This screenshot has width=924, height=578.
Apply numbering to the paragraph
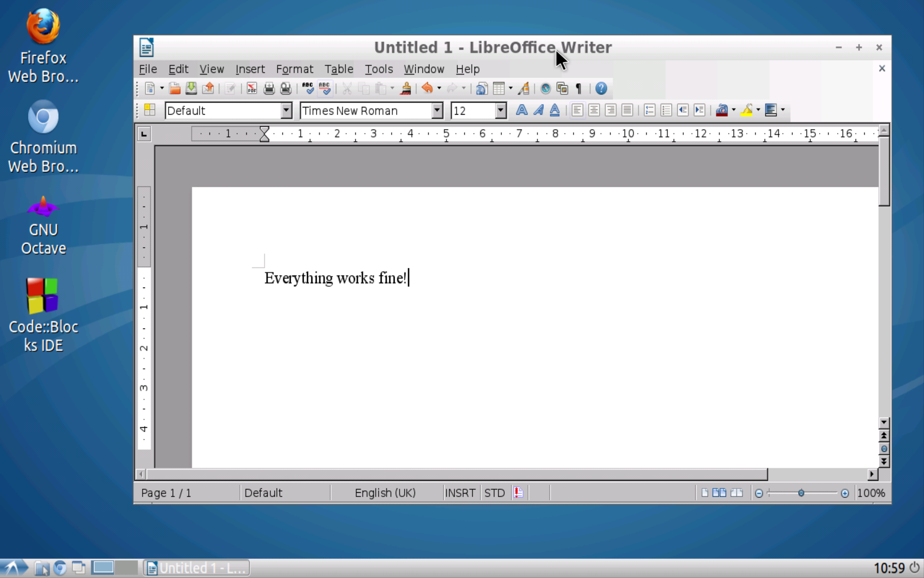649,110
